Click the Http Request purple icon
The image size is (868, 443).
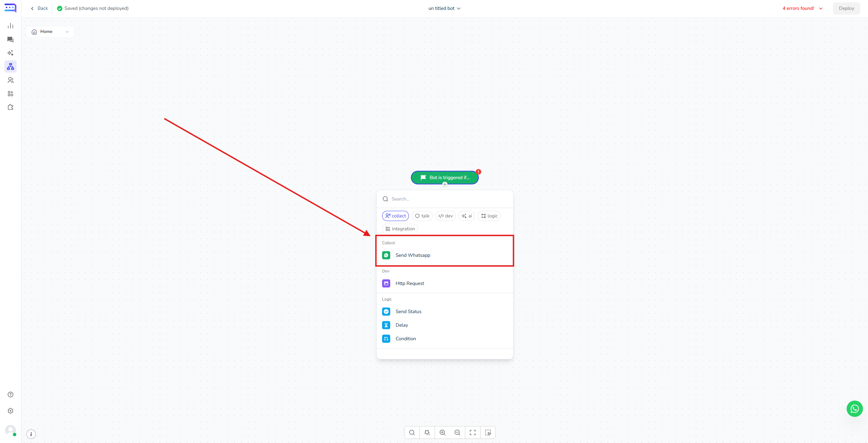[x=386, y=283]
